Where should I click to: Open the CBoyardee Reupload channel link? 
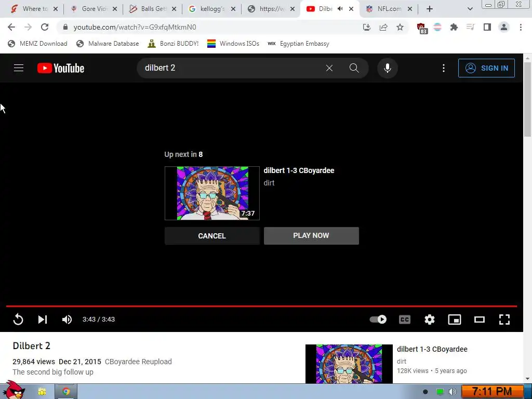pos(138,362)
